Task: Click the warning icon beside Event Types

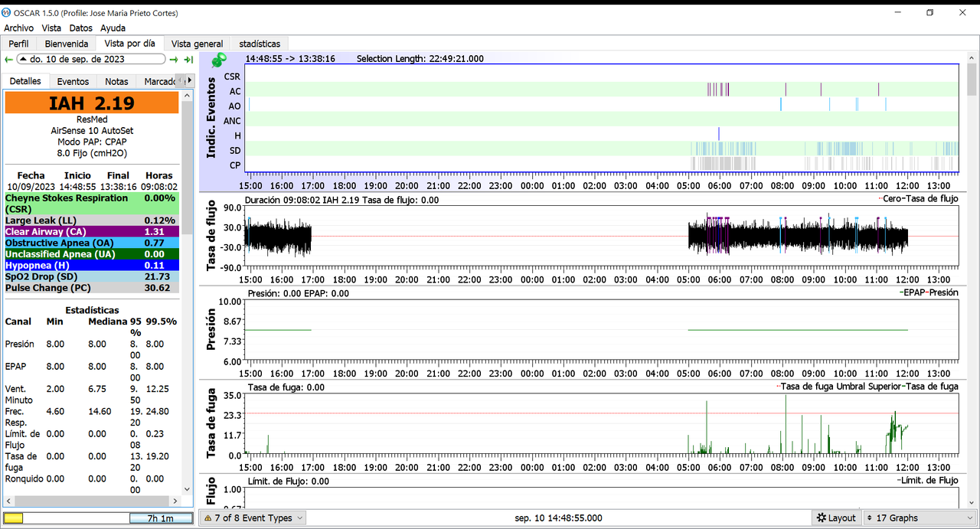Action: coord(207,518)
